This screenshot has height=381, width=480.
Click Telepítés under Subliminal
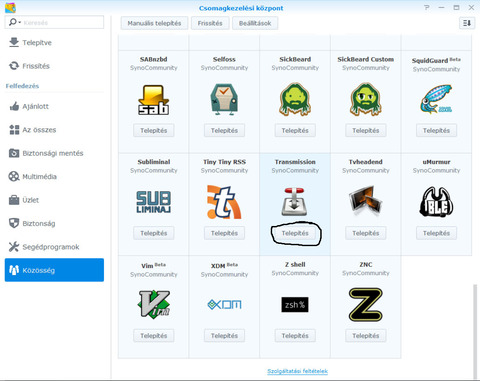(154, 233)
